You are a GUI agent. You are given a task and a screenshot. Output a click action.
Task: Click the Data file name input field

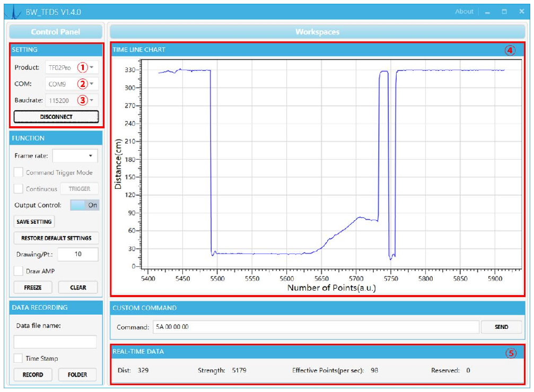pos(55,342)
